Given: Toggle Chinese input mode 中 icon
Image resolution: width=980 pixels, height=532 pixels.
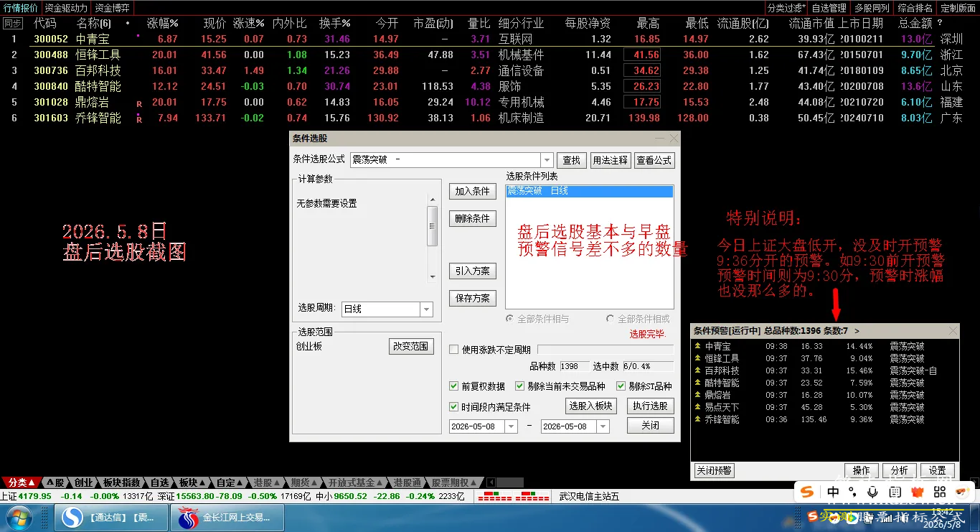Looking at the screenshot, I should click(x=833, y=492).
